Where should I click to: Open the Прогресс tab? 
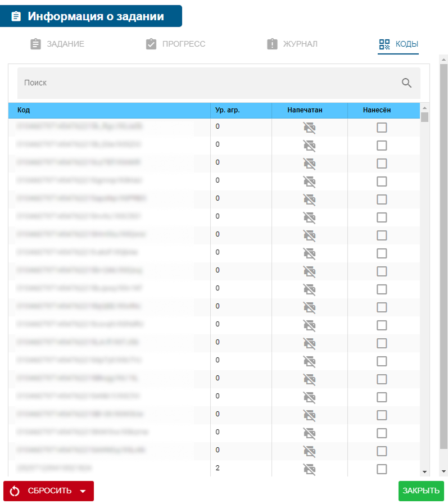pyautogui.click(x=175, y=44)
